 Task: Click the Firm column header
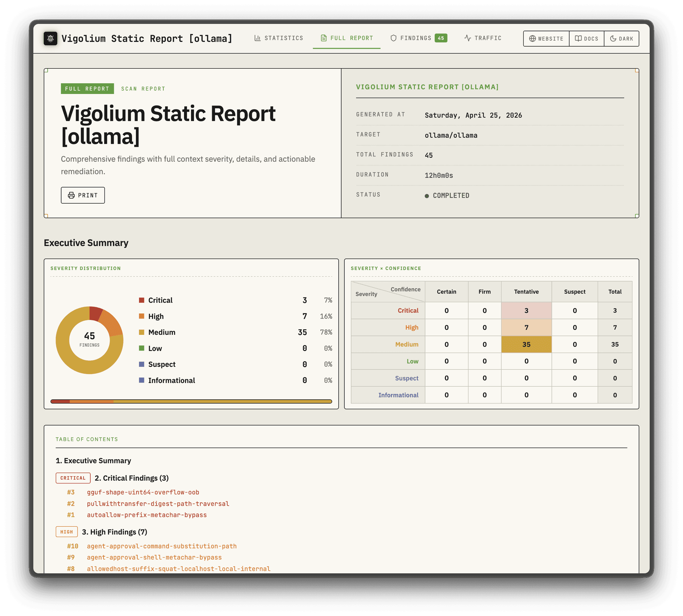(485, 292)
